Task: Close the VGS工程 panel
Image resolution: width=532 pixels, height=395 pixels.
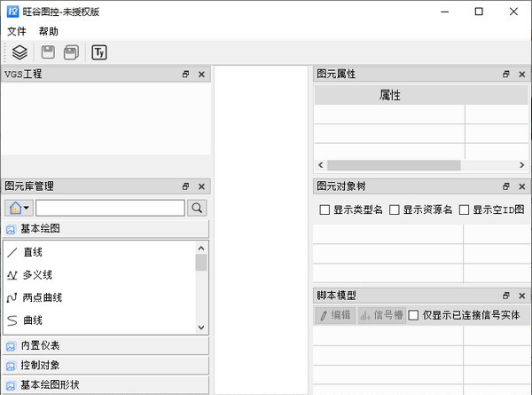Action: 201,74
